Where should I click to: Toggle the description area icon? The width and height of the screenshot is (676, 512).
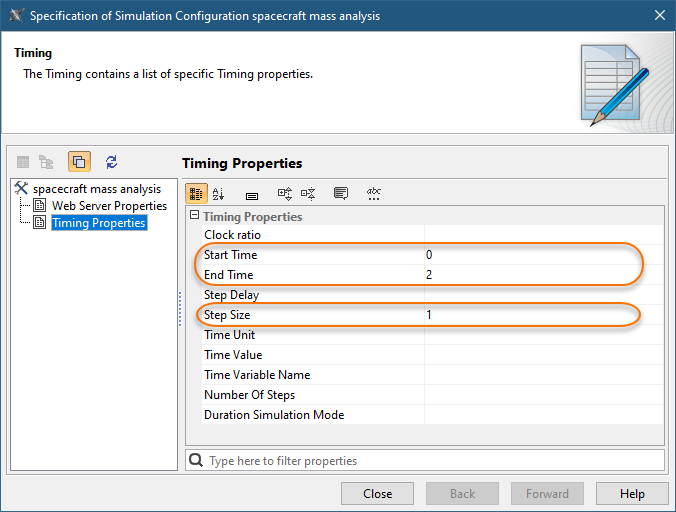click(x=341, y=193)
